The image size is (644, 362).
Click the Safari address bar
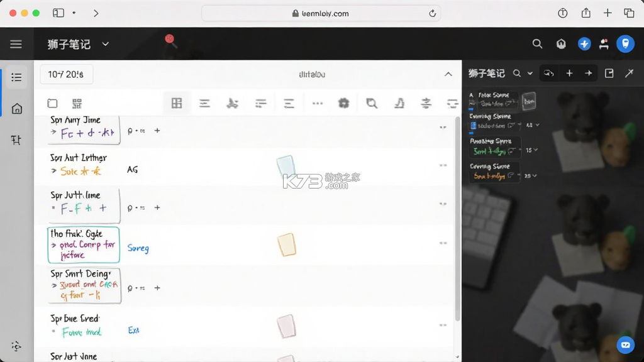click(x=321, y=13)
